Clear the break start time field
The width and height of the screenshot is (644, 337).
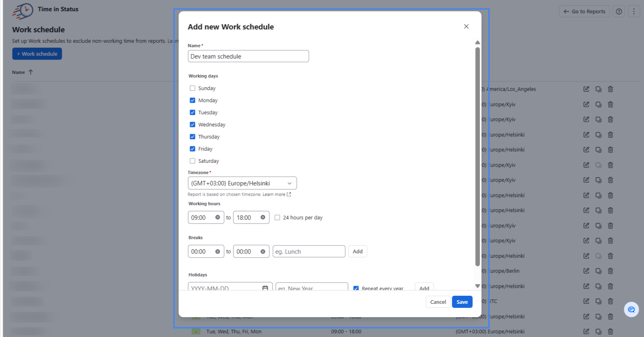[218, 251]
